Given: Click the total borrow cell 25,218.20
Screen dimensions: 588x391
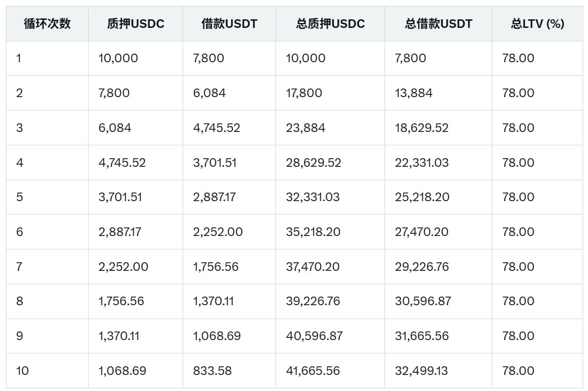Looking at the screenshot, I should (x=422, y=197).
